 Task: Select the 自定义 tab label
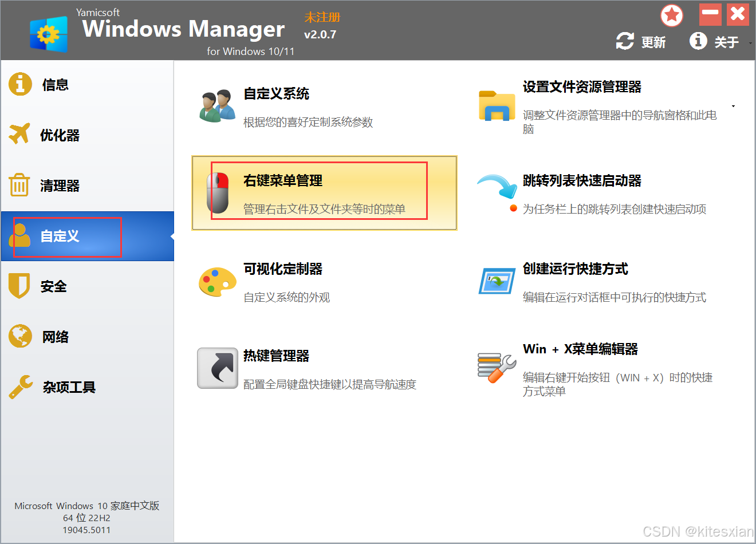pyautogui.click(x=60, y=236)
